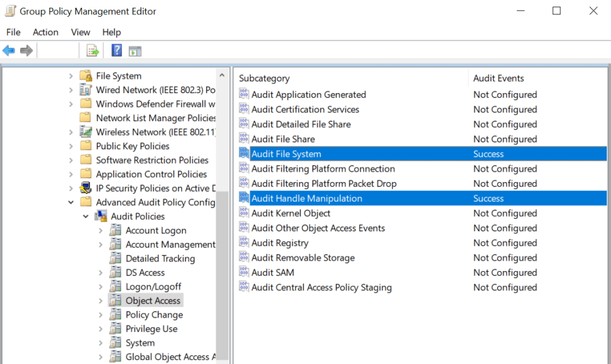Collapse Advanced Audit Policy Configuration node
611x364 pixels.
tap(71, 202)
